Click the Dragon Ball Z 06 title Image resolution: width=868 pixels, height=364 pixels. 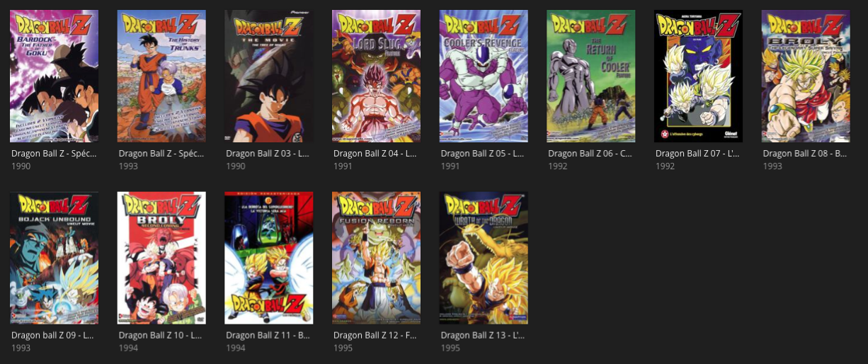pyautogui.click(x=591, y=153)
